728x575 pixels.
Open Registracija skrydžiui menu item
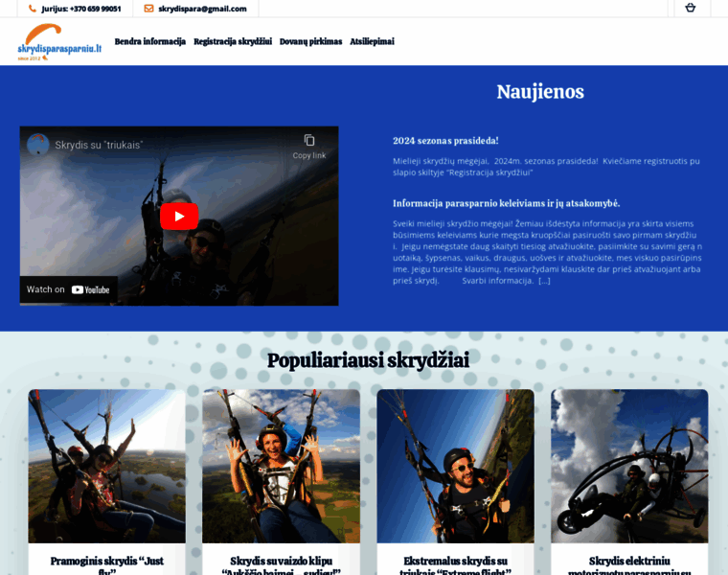point(233,42)
